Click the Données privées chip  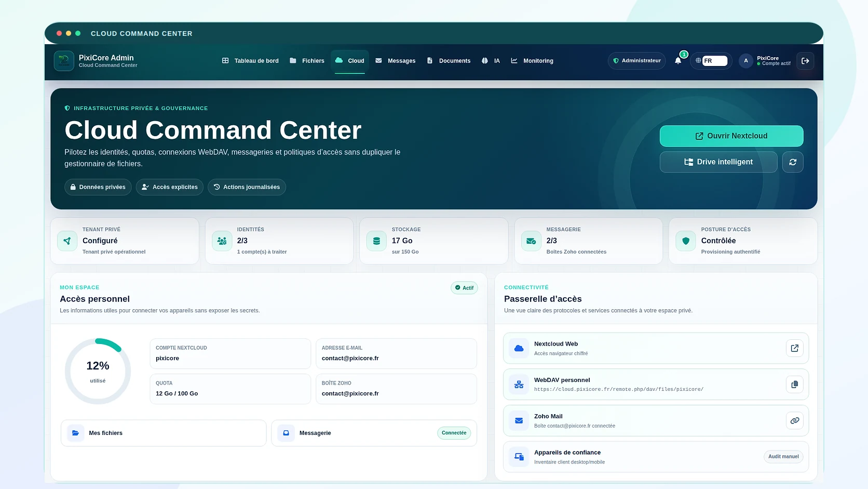point(98,187)
